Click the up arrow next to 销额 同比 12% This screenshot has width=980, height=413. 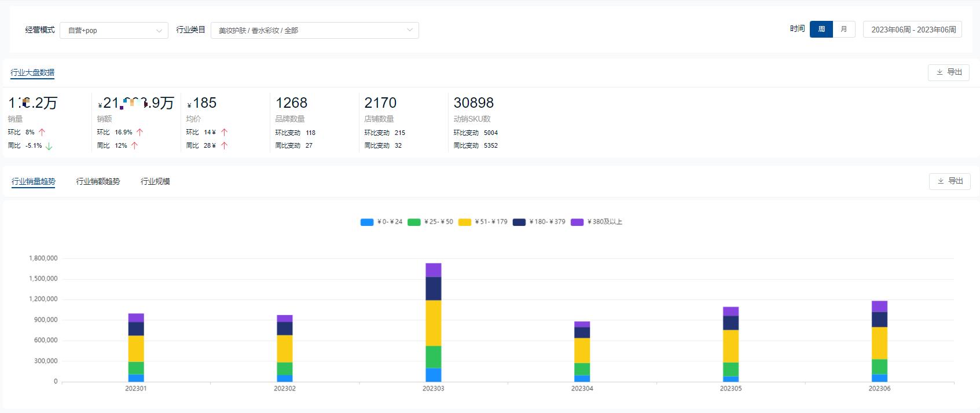click(134, 145)
